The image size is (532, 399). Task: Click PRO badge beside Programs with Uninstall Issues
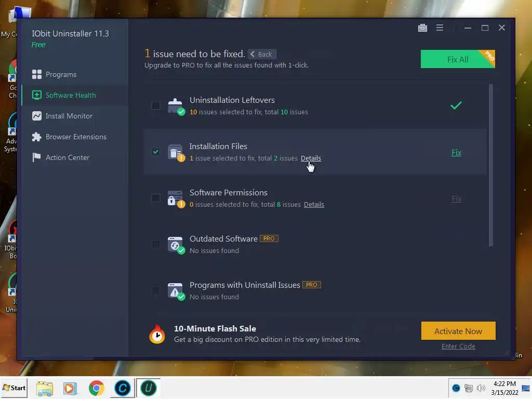(x=312, y=285)
